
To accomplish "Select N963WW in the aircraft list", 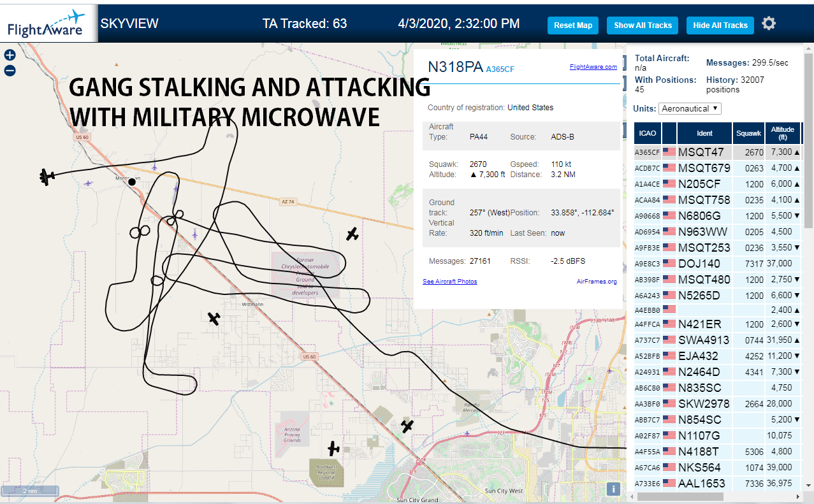I will pos(702,232).
